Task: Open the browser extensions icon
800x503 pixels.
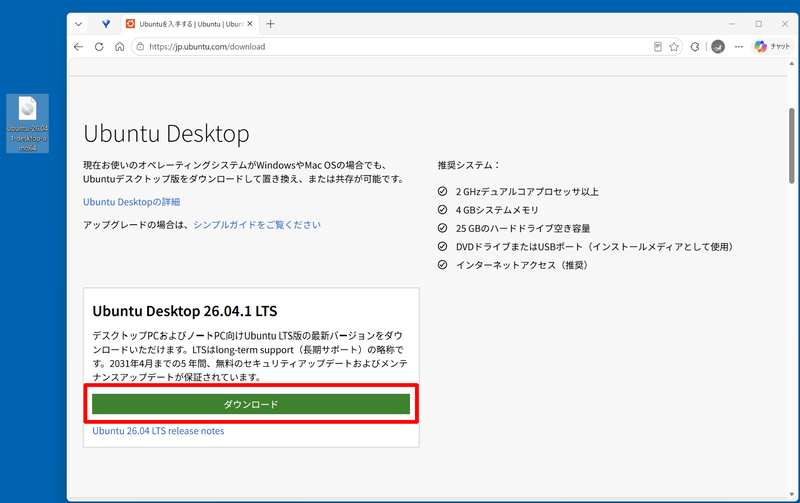Action: coord(695,46)
